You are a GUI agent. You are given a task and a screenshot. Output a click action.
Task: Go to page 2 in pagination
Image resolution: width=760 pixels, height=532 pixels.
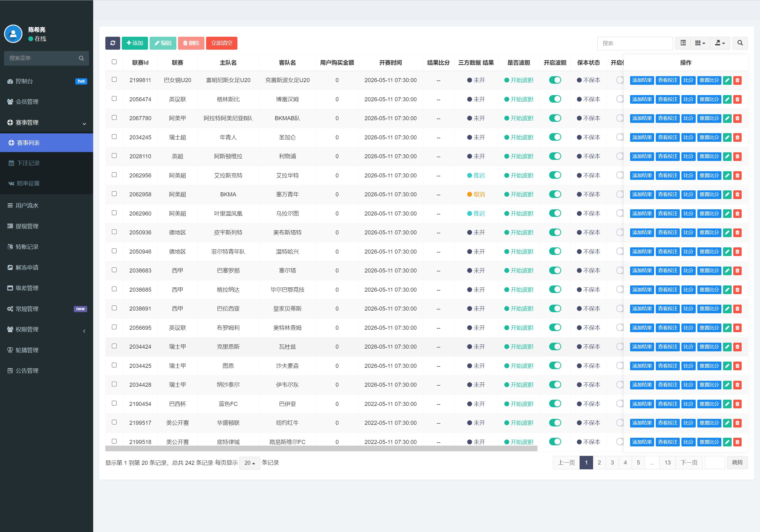click(599, 463)
